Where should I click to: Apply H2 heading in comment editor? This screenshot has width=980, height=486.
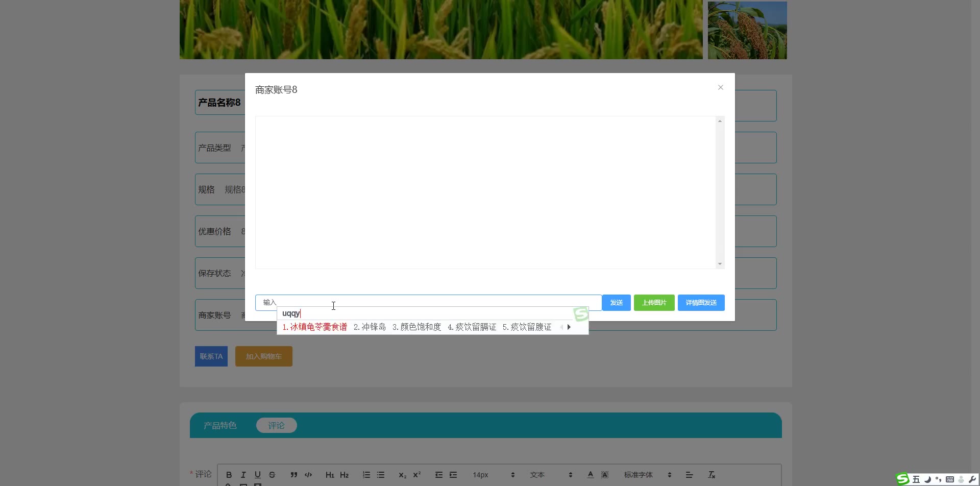345,475
